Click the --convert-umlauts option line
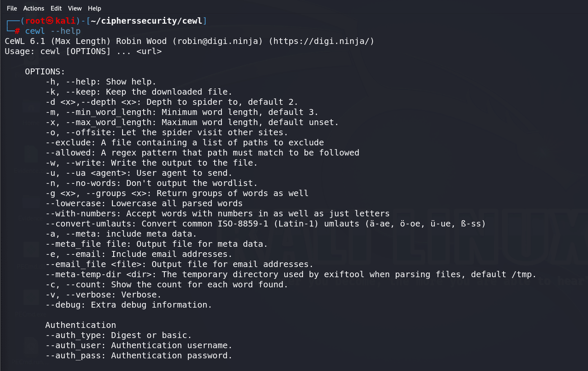This screenshot has height=371, width=588. click(x=266, y=224)
